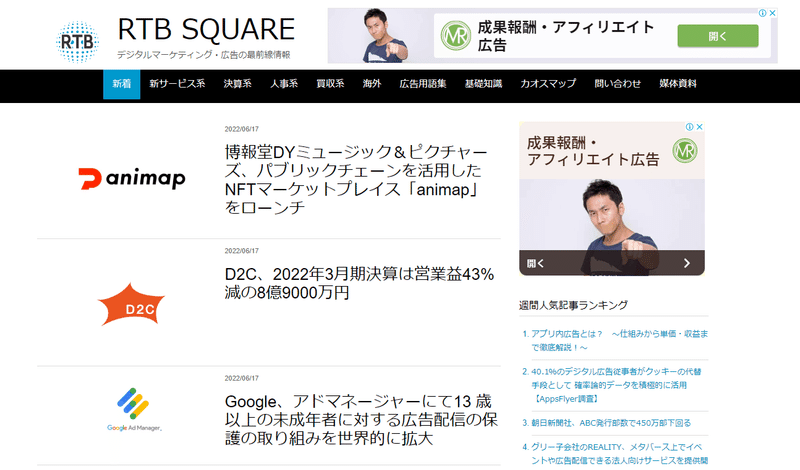Open ranking item 朝日新聞社 ABC発行部数

[x=611, y=423]
